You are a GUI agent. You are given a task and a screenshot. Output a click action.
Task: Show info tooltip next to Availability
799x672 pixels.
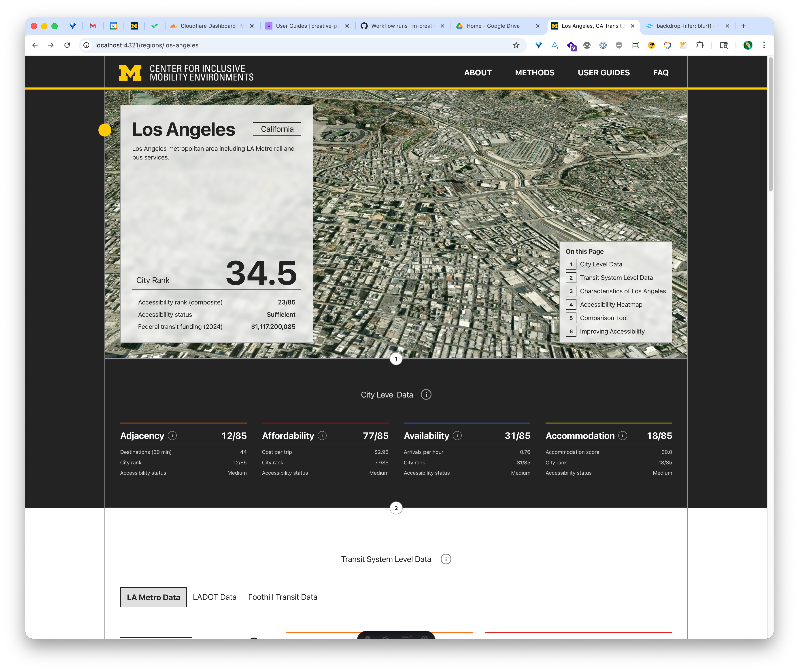point(457,435)
